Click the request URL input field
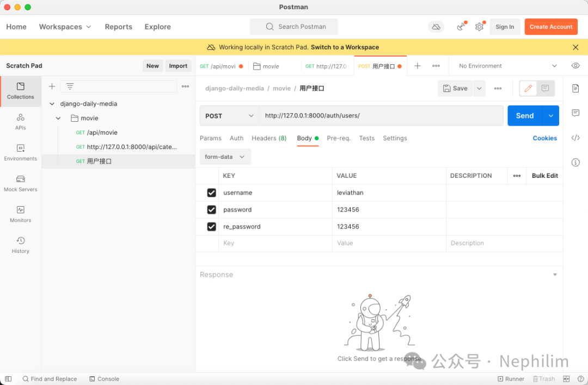588x385 pixels. click(381, 116)
